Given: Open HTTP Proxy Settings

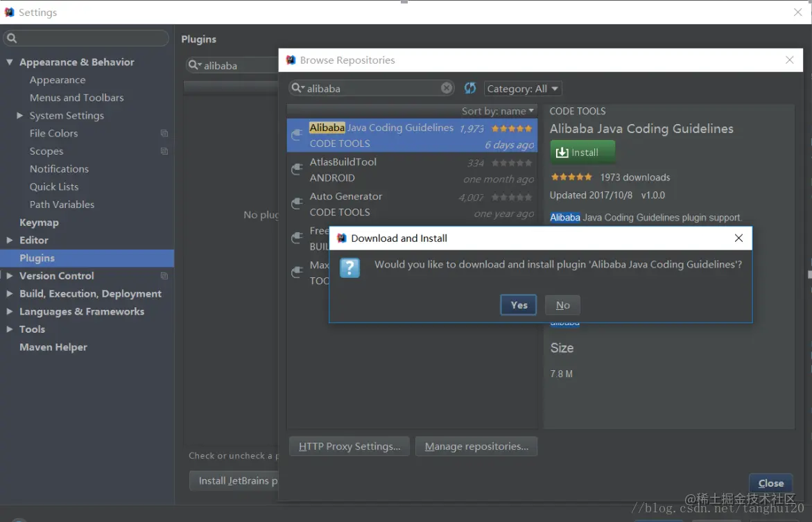Looking at the screenshot, I should point(349,446).
